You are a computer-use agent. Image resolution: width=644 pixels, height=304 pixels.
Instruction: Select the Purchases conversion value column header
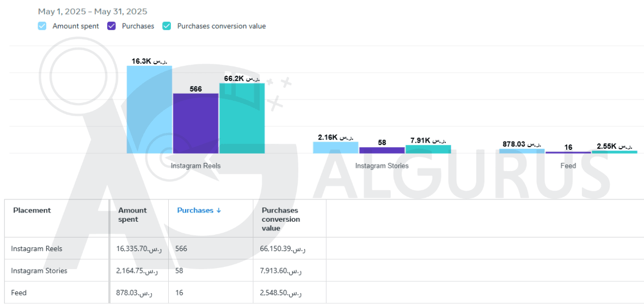pos(281,219)
